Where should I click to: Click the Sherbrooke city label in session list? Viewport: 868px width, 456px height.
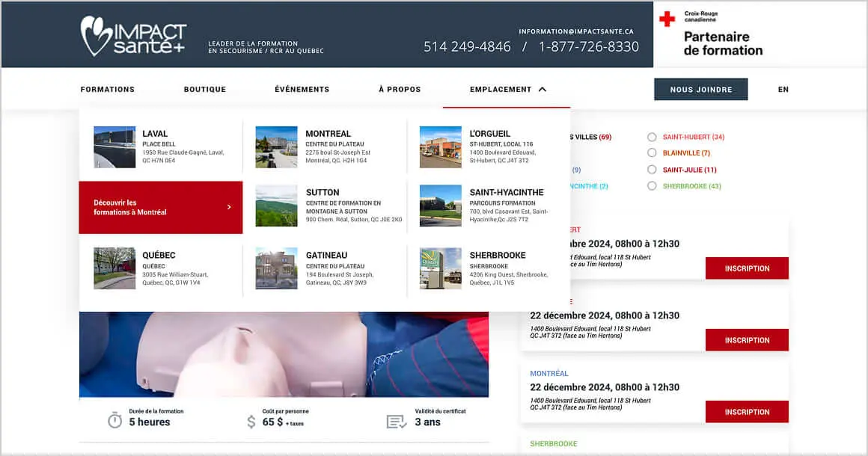coord(553,443)
